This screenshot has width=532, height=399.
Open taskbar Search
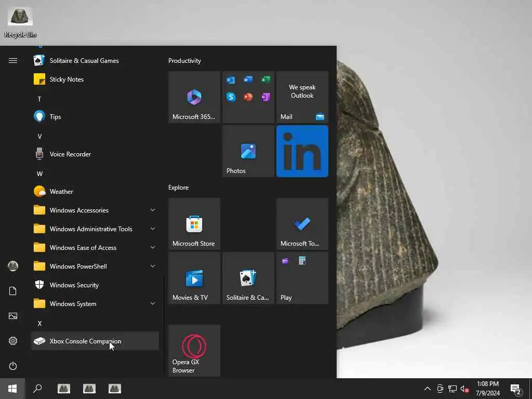coord(37,389)
